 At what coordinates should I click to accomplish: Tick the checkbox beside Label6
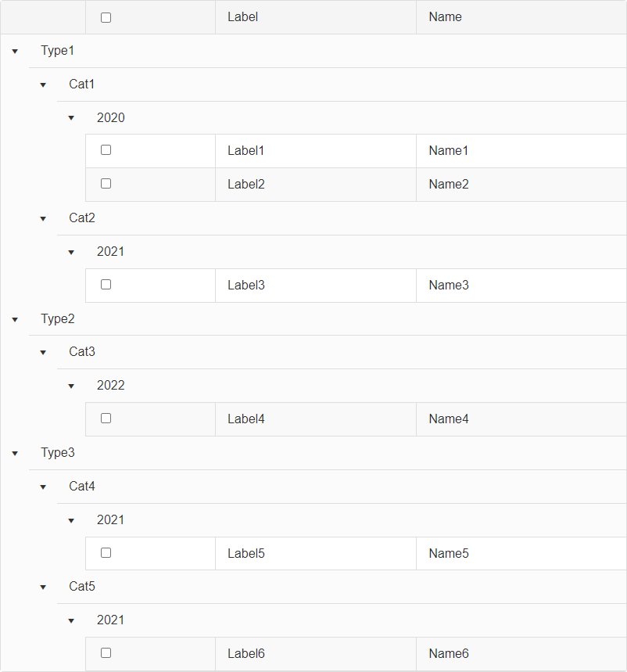(106, 653)
